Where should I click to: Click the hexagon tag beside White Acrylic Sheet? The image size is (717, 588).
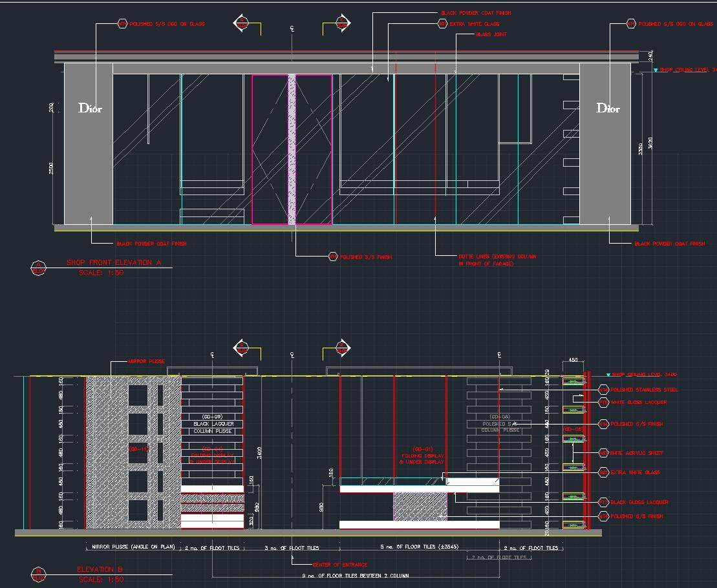click(603, 453)
